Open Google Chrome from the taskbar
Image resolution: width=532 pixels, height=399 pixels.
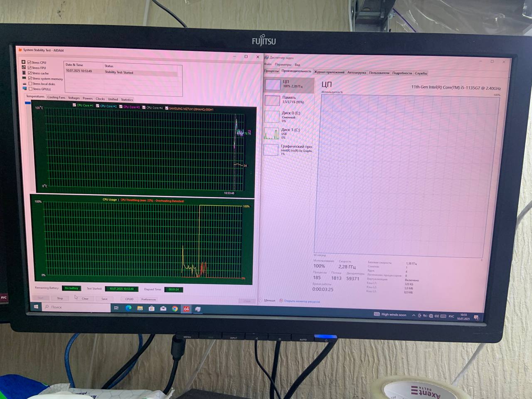pyautogui.click(x=175, y=309)
